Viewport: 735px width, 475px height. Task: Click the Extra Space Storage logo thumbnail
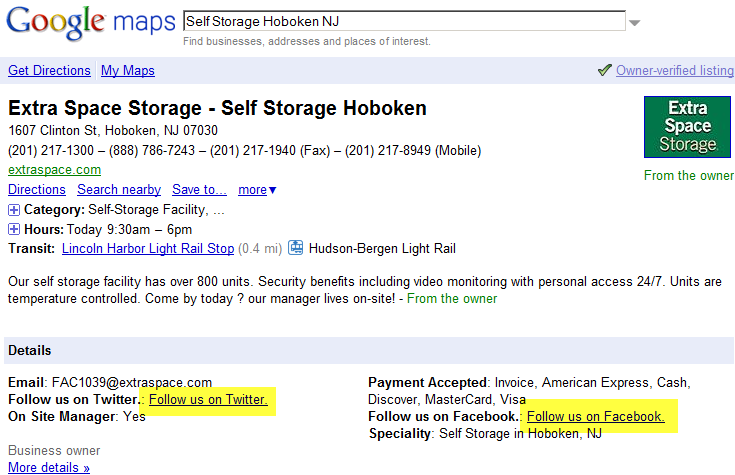click(x=688, y=127)
